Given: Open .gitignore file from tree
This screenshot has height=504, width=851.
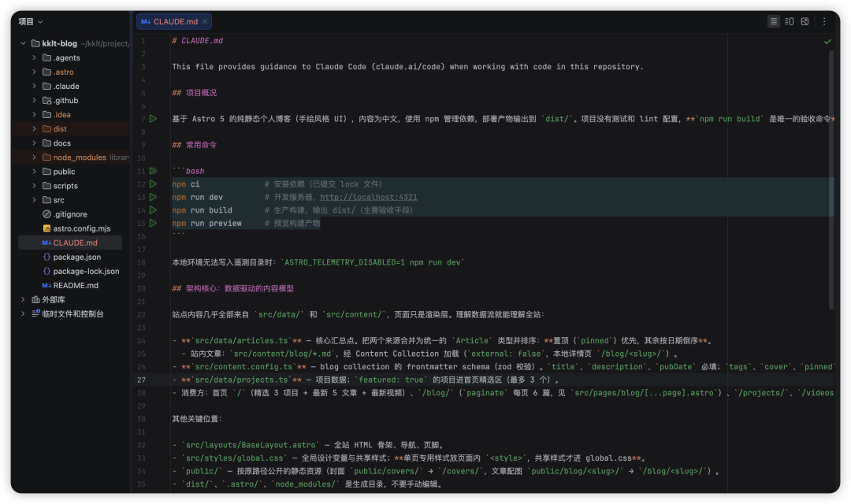Looking at the screenshot, I should [70, 214].
